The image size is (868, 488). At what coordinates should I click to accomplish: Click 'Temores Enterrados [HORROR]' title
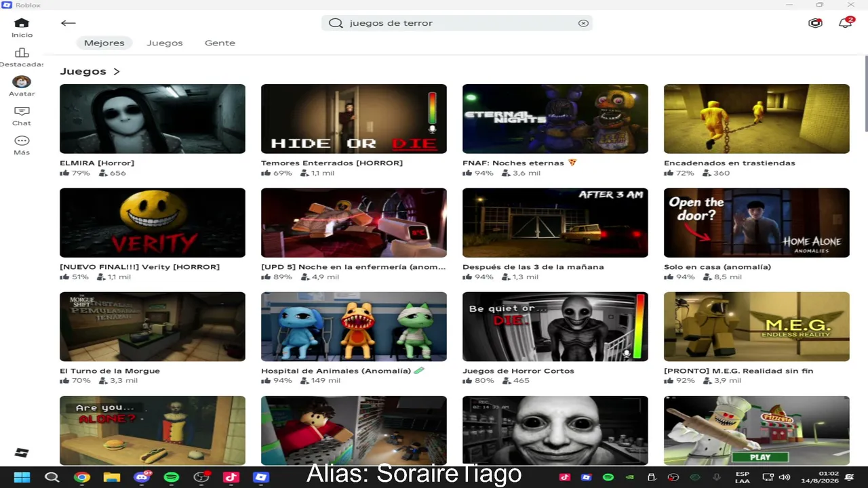(x=332, y=163)
